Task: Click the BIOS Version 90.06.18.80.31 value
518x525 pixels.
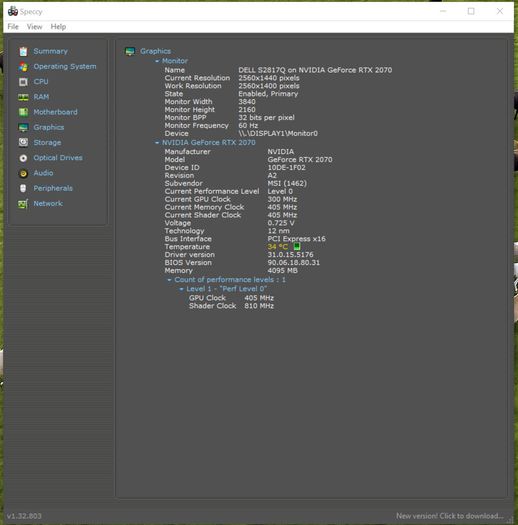Action: (294, 262)
